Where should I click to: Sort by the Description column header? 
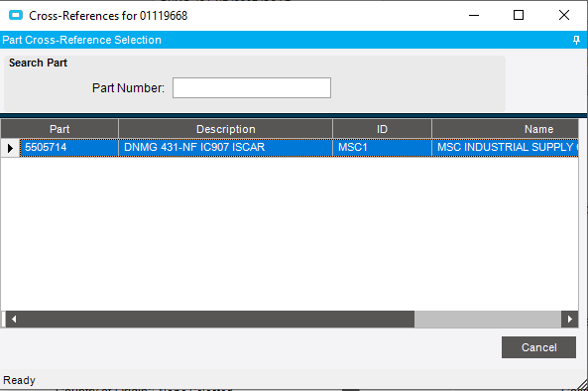click(x=226, y=129)
